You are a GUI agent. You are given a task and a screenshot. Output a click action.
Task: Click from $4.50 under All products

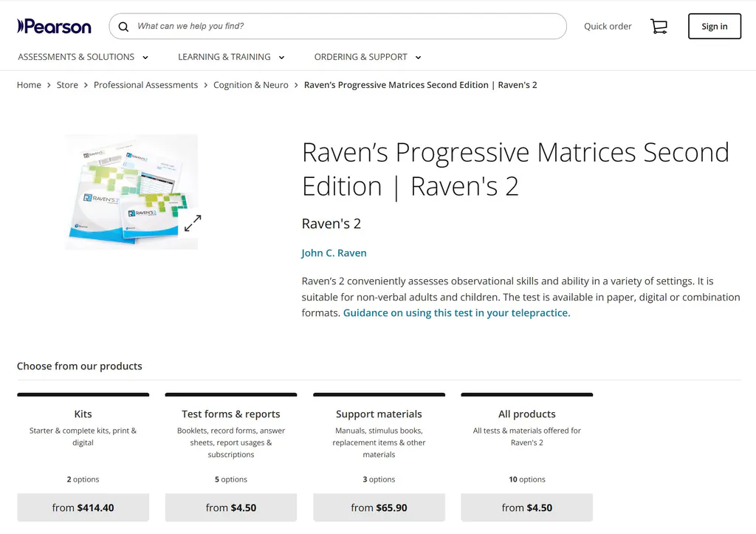(x=526, y=507)
